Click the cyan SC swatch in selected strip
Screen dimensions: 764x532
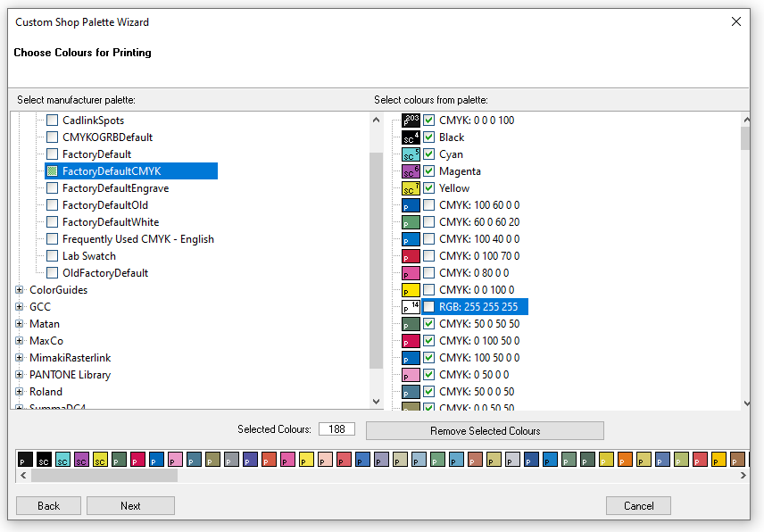point(62,460)
